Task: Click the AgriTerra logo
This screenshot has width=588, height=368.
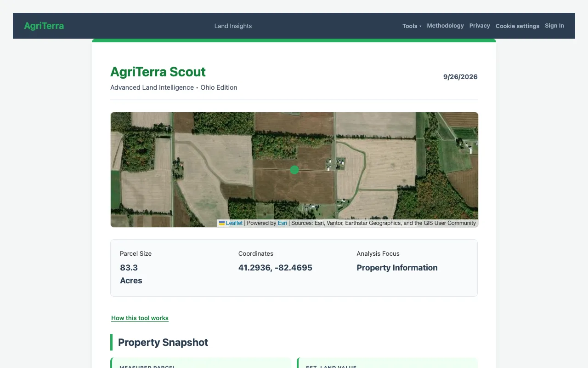Action: click(44, 26)
